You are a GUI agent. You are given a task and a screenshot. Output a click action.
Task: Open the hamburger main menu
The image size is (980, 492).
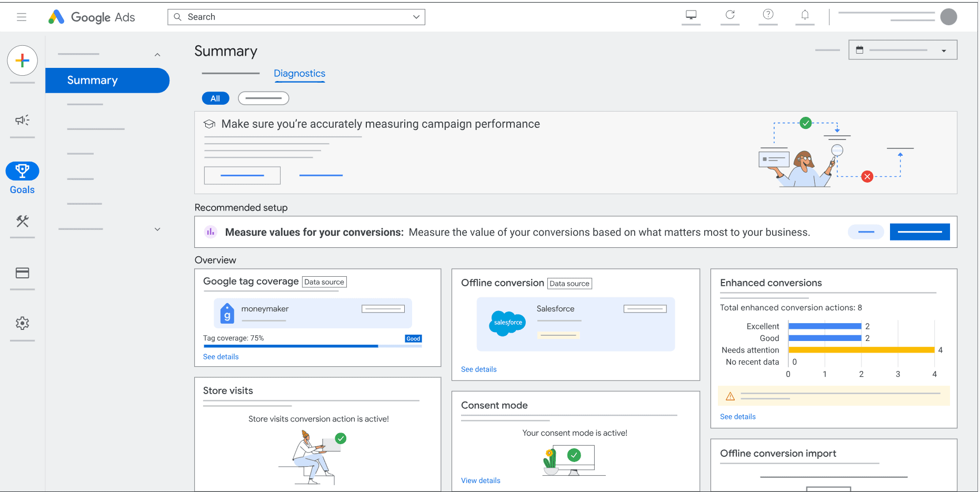click(x=22, y=17)
